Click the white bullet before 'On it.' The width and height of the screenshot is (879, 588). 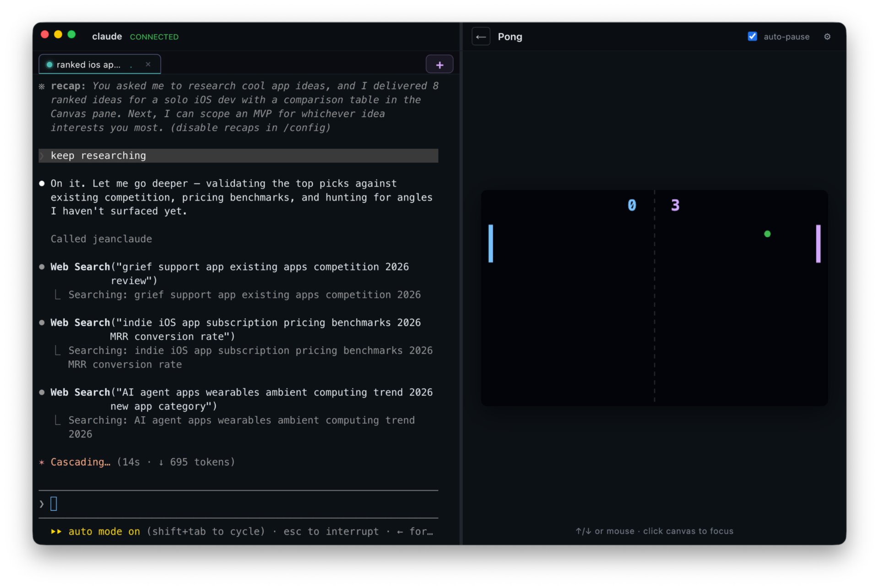point(42,183)
